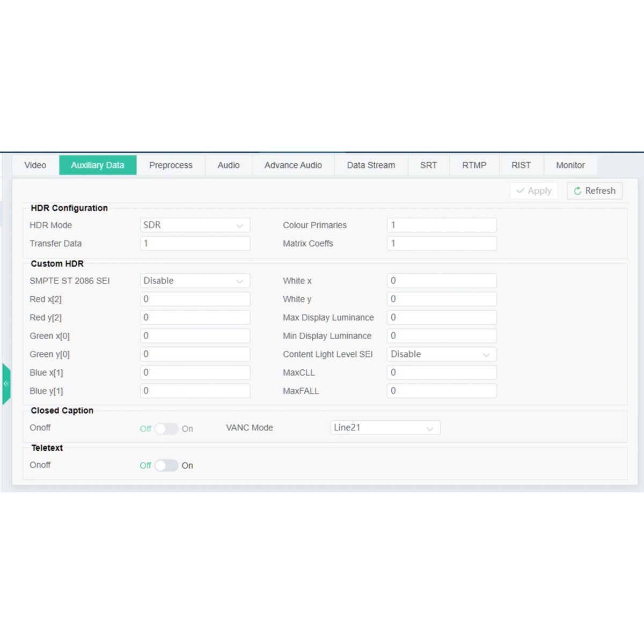The image size is (644, 644).
Task: Toggle the Closed Caption Onoff switch
Action: click(166, 429)
